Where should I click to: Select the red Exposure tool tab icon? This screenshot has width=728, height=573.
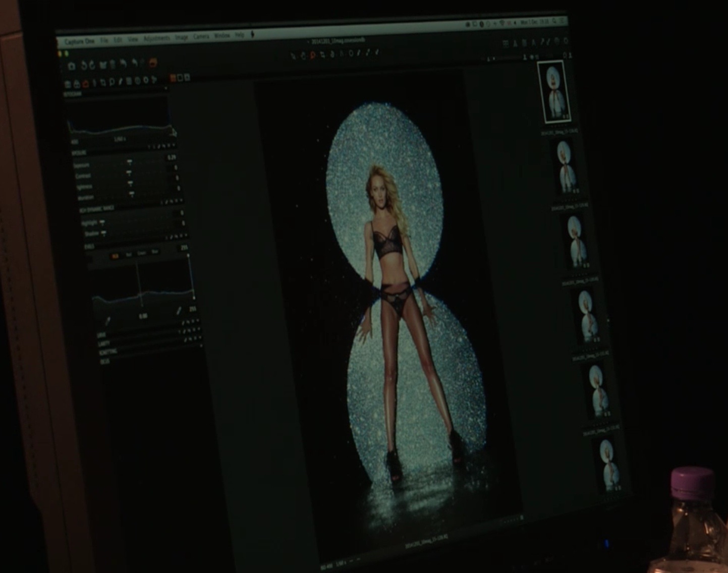point(85,84)
